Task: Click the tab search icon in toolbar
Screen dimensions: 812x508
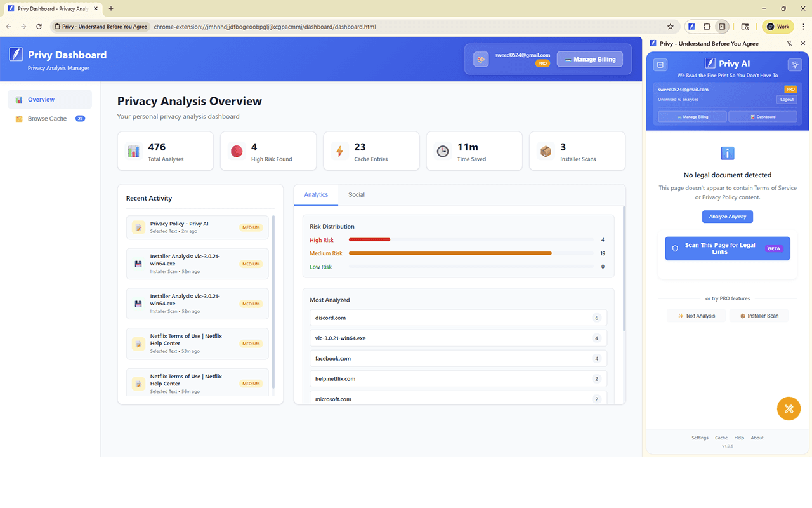Action: [x=745, y=27]
